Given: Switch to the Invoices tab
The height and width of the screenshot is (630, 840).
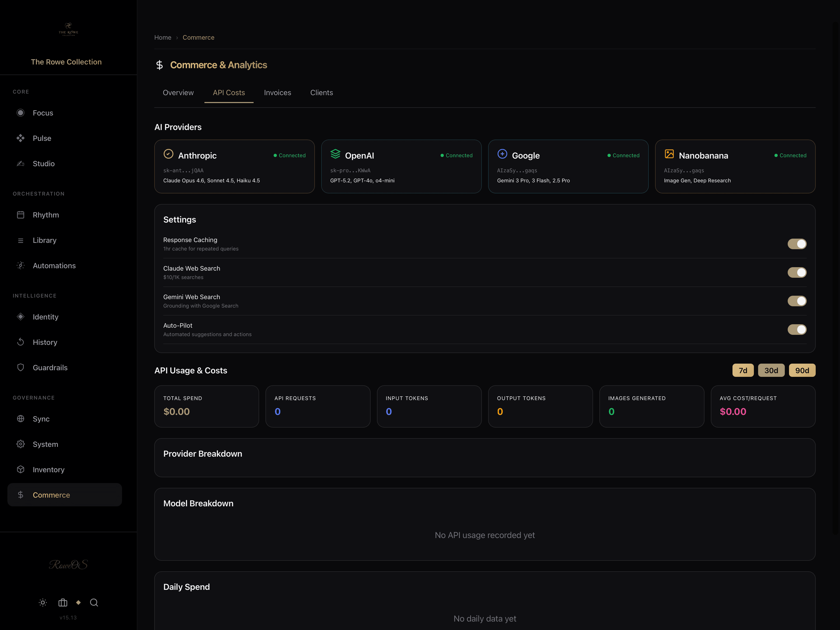Looking at the screenshot, I should pos(277,92).
